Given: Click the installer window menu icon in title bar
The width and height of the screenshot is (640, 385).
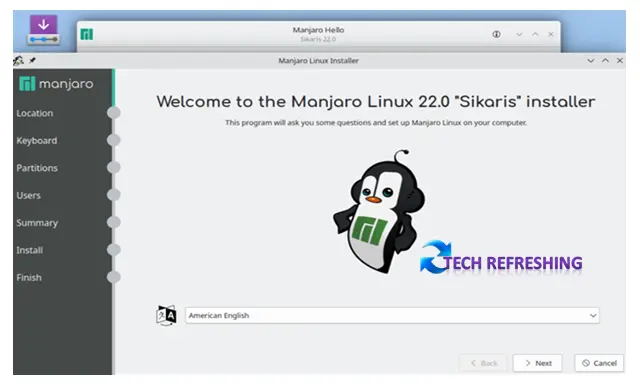Looking at the screenshot, I should pos(18,61).
